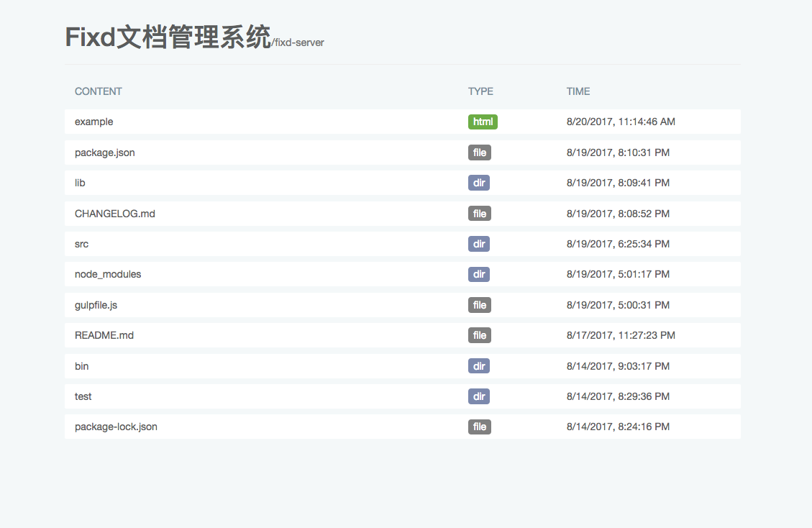The image size is (812, 528).
Task: Open the bin directory
Action: point(81,366)
